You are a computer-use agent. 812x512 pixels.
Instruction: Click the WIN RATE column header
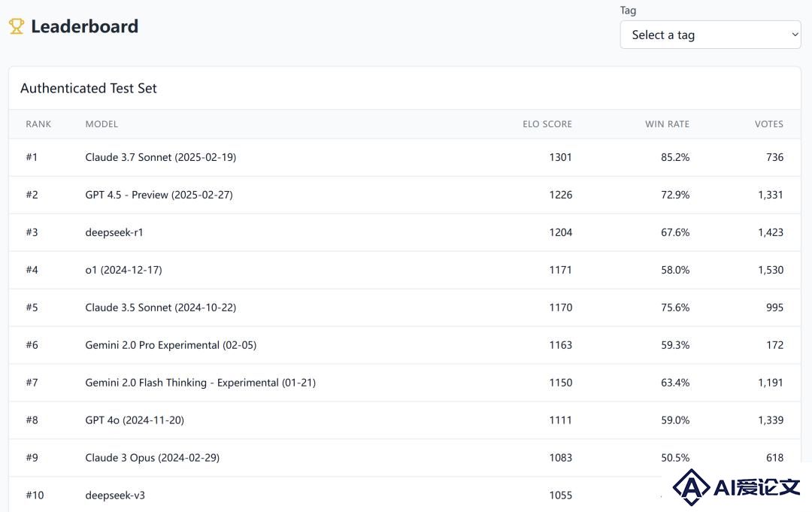pyautogui.click(x=667, y=124)
